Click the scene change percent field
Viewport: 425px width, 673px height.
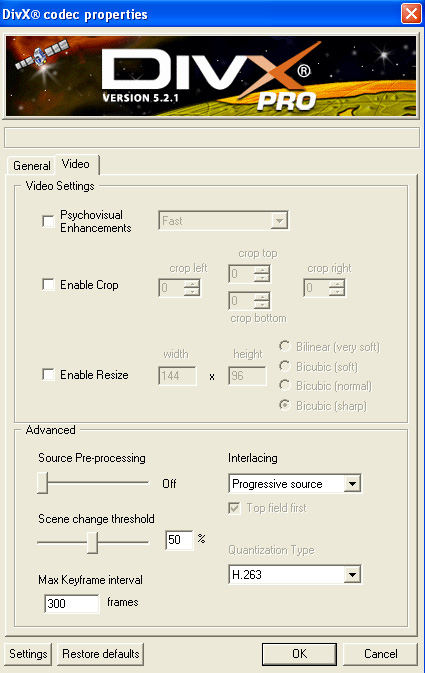click(179, 540)
